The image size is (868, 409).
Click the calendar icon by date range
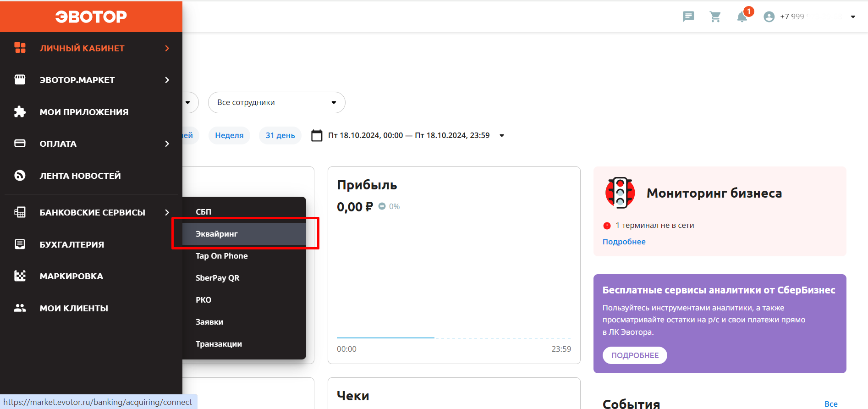point(317,135)
